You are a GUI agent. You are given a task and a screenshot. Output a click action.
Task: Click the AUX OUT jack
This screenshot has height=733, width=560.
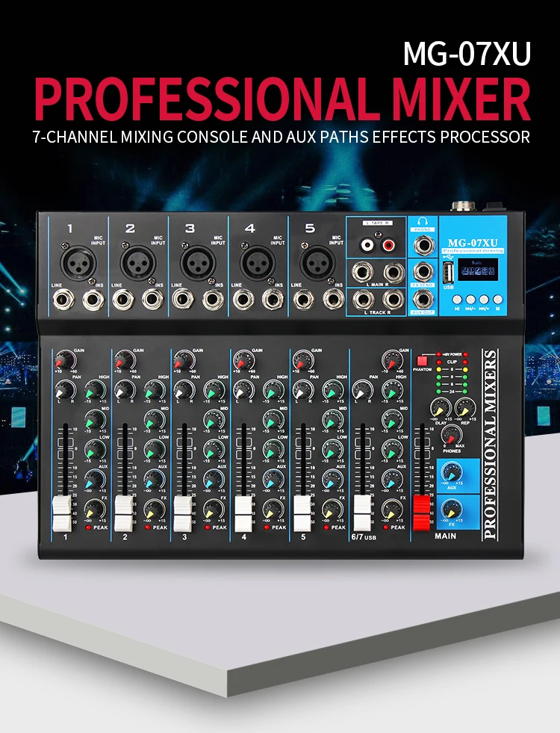point(423,298)
